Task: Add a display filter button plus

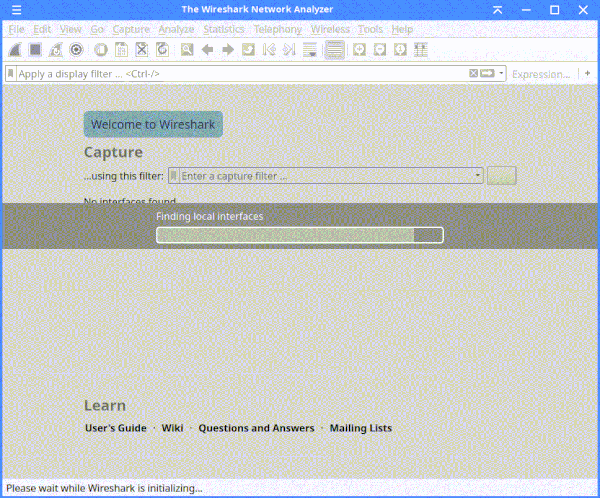Action: pos(588,73)
